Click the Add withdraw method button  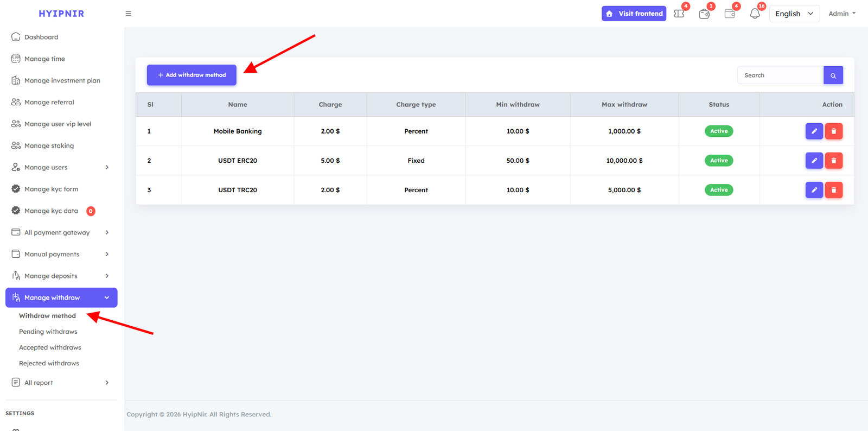[x=192, y=75]
